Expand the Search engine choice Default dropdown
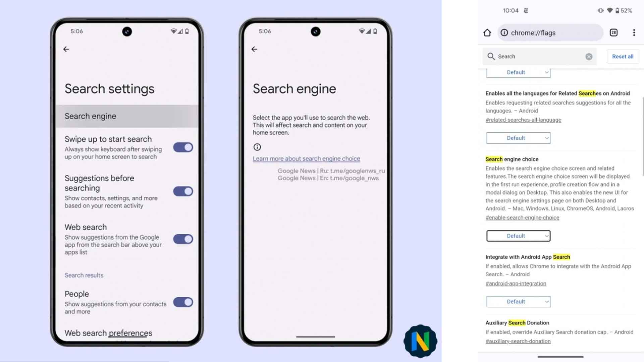 pos(518,236)
